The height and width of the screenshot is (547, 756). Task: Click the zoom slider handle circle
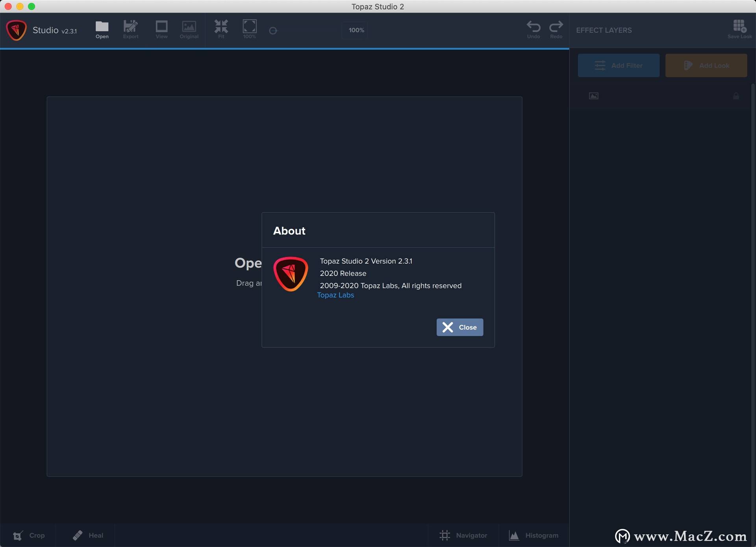(273, 30)
